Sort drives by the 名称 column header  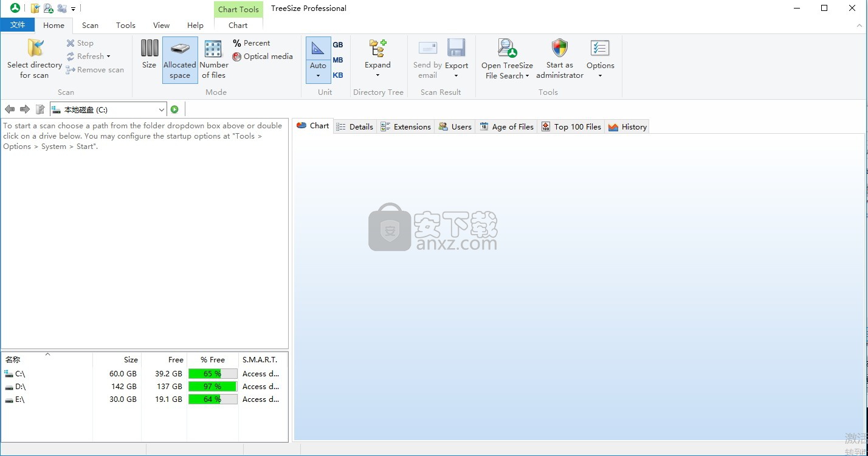(47, 359)
